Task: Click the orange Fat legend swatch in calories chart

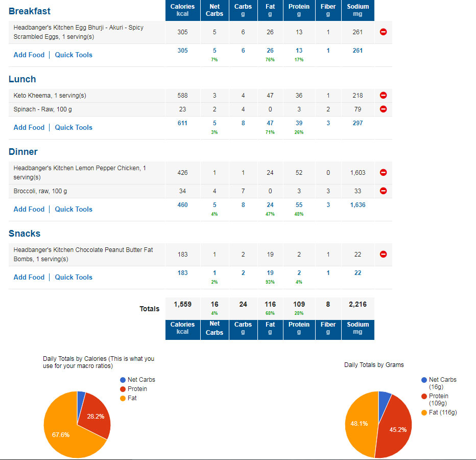Action: coord(123,398)
